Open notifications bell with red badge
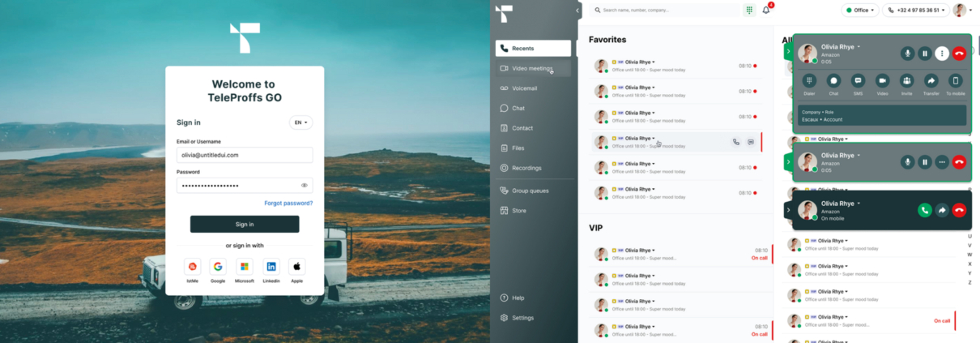 [x=766, y=11]
